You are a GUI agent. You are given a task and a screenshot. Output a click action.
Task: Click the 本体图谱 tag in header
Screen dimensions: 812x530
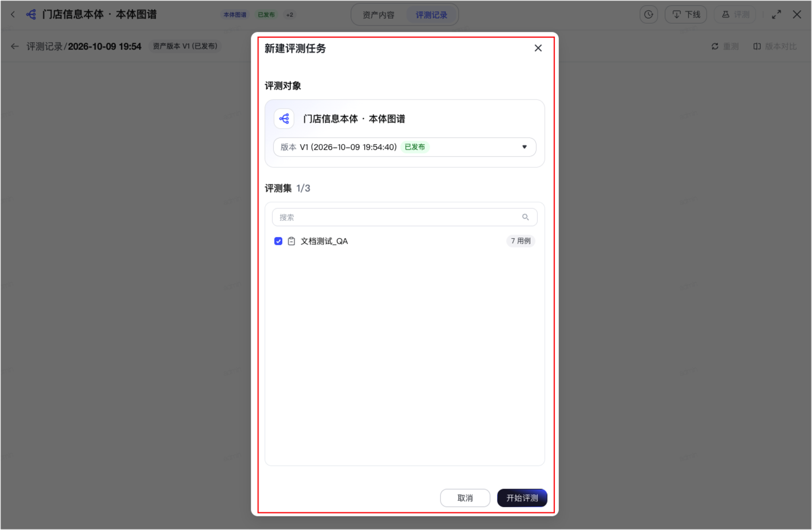point(235,15)
